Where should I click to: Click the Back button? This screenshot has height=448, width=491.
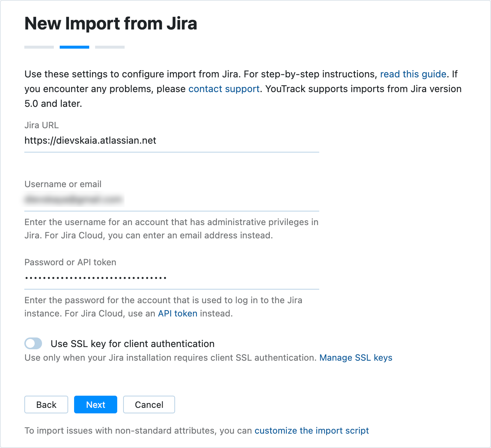click(46, 405)
